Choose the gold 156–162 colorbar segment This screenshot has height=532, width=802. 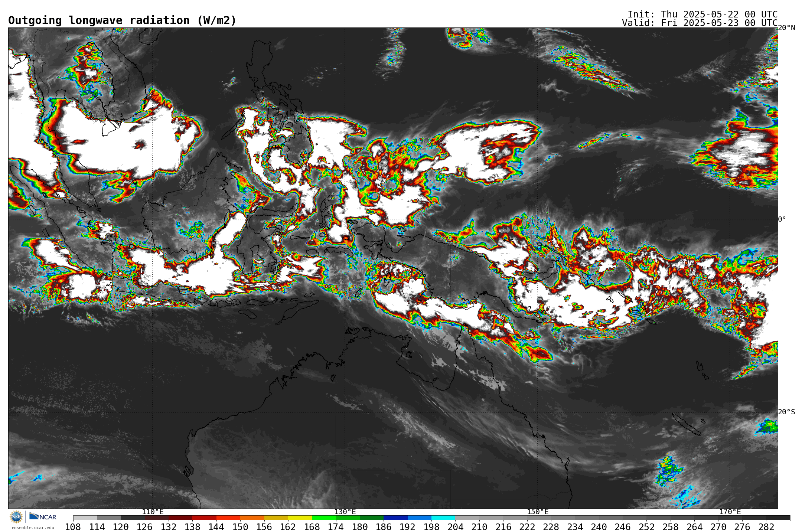[276, 518]
